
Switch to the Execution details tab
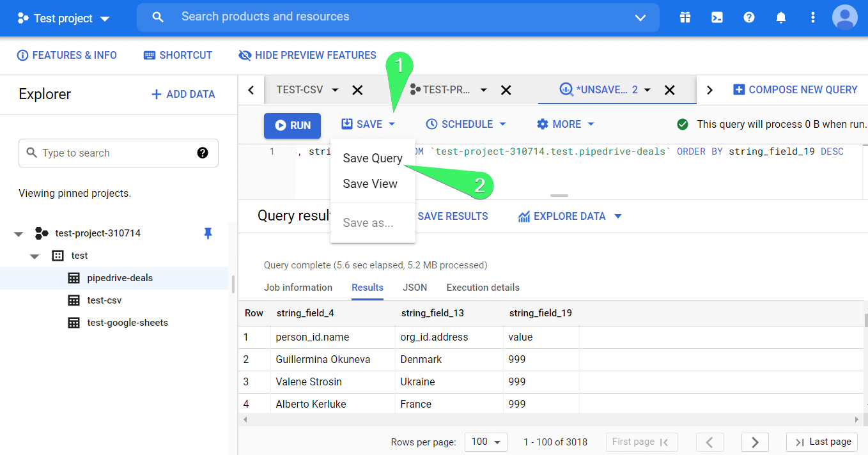pyautogui.click(x=483, y=288)
